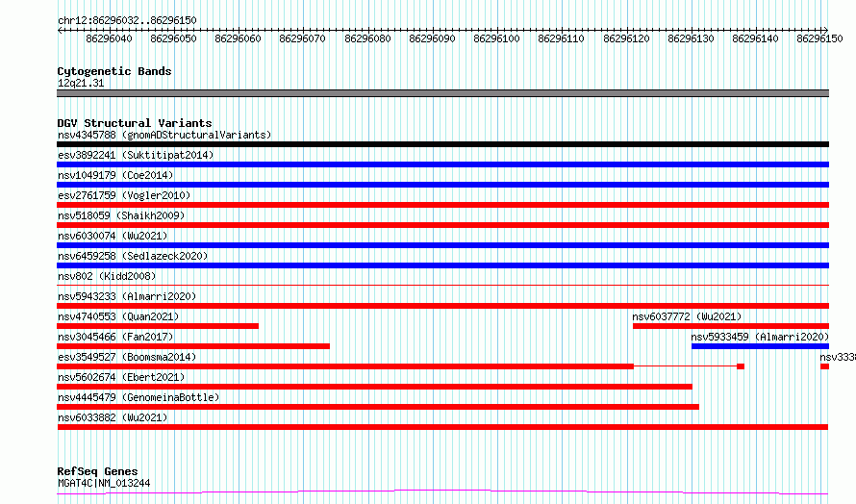This screenshot has height=504, width=856.
Task: Click the red esv2761759 variant bar
Action: (x=442, y=205)
